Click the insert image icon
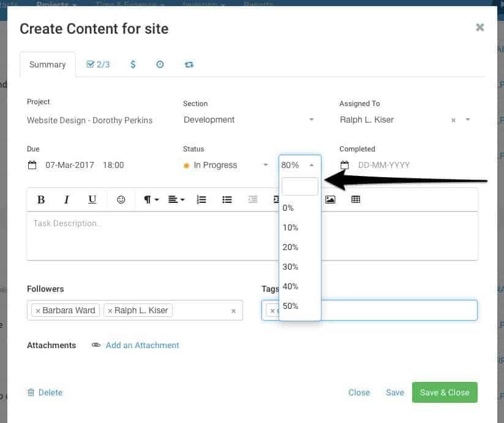This screenshot has width=504, height=423. 330,199
